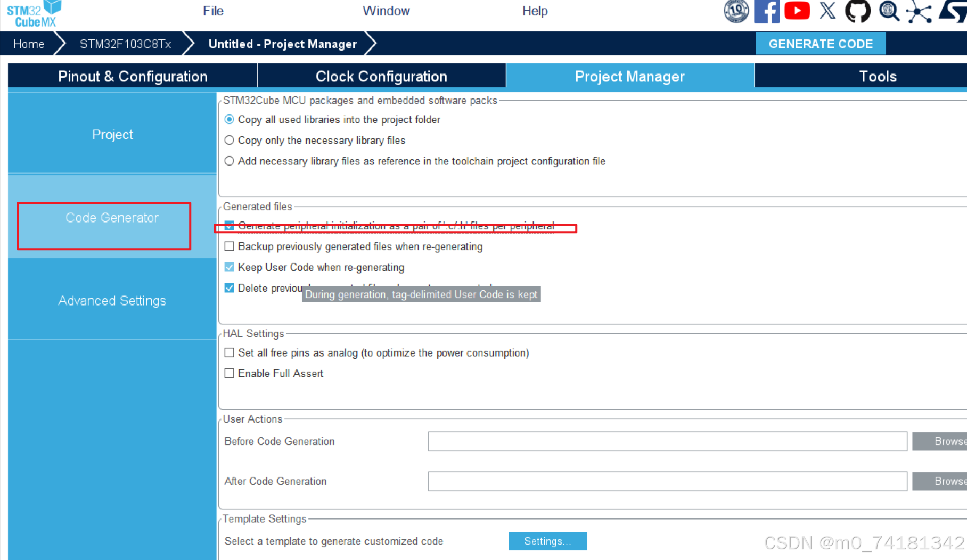Click the globe search icon
This screenshot has width=967, height=560.
click(889, 11)
